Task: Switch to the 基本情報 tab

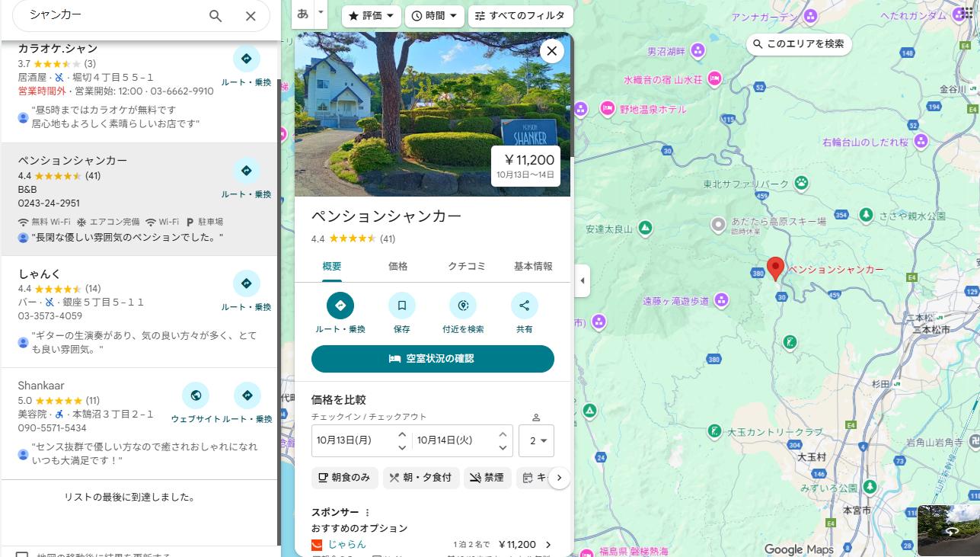Action: pyautogui.click(x=533, y=266)
